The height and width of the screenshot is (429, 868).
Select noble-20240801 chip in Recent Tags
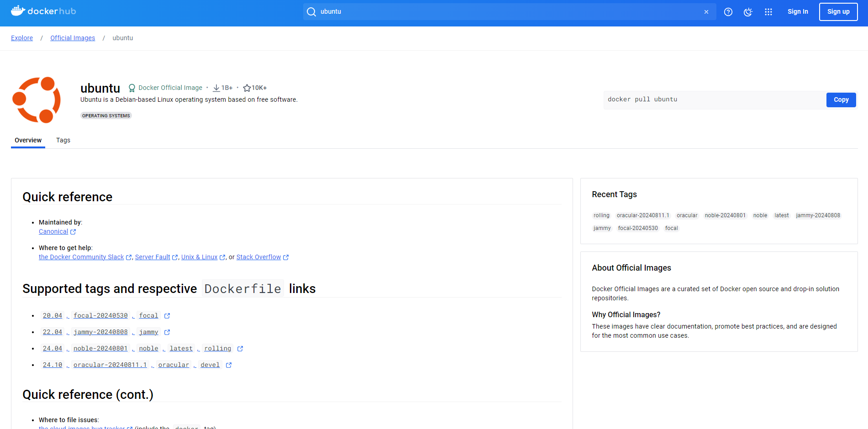725,215
